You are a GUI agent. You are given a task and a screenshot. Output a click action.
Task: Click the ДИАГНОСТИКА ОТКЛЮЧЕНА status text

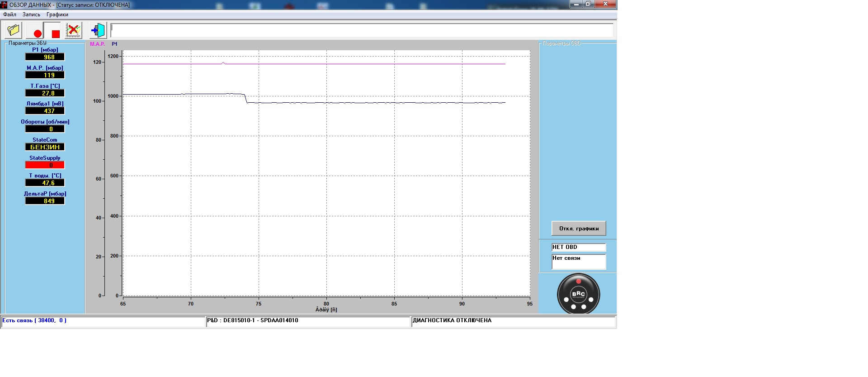(x=452, y=320)
